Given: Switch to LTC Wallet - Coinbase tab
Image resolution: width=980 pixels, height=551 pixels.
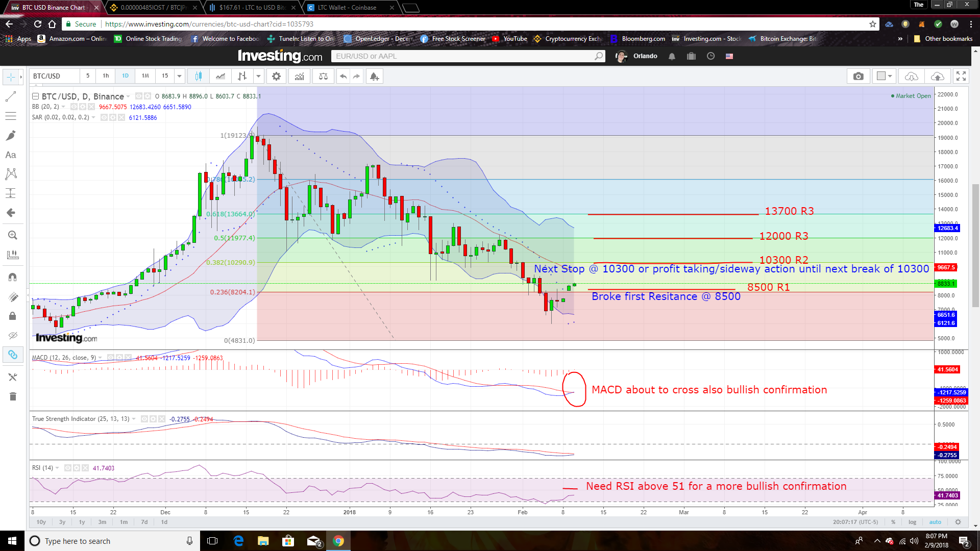Looking at the screenshot, I should click(x=347, y=8).
